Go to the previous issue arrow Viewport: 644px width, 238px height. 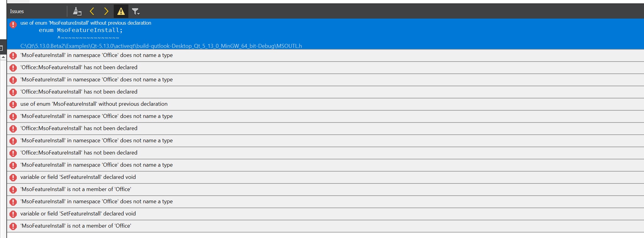coord(92,12)
